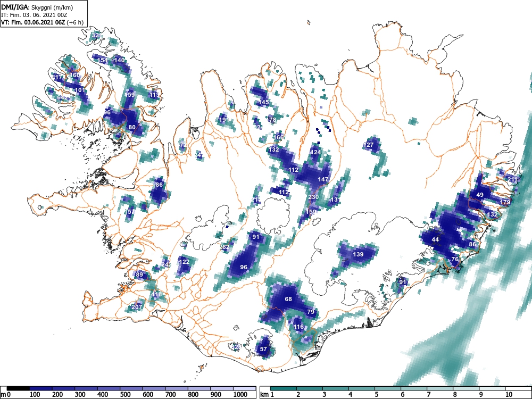Click the 'km 1' label on the kilometre scale
Screen dimensions: 532x399
click(267, 395)
